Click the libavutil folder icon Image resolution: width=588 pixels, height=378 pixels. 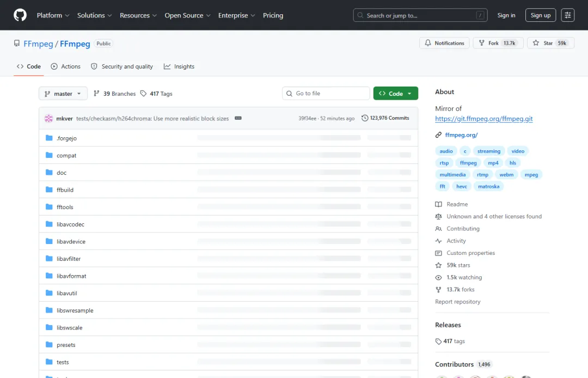[x=49, y=293]
